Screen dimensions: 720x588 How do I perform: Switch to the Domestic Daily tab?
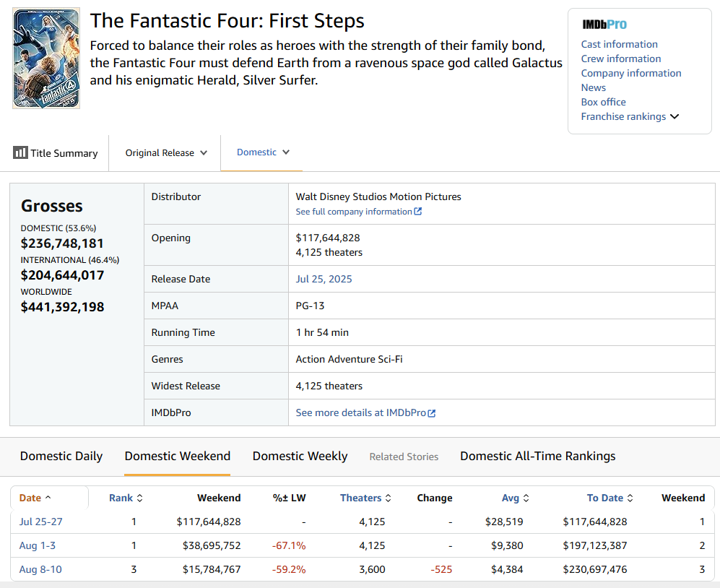61,456
